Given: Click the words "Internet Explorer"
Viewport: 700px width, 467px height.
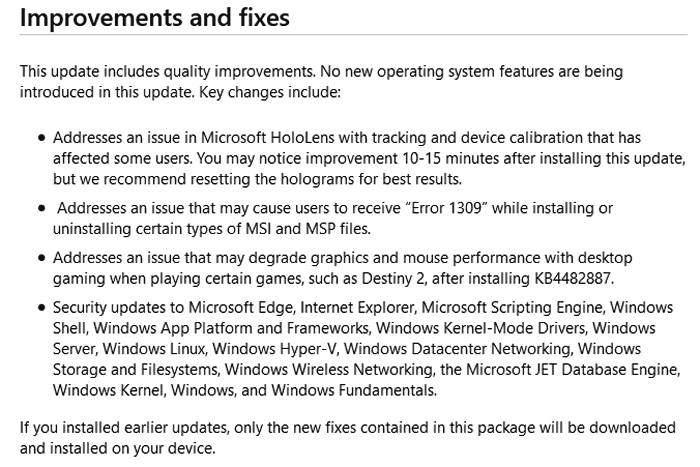Looking at the screenshot, I should tap(357, 308).
